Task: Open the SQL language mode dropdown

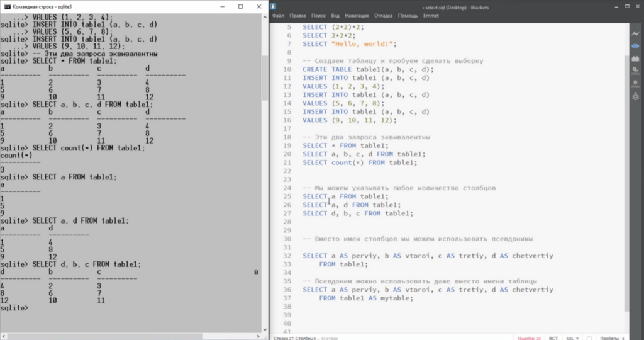Action: pyautogui.click(x=572, y=338)
